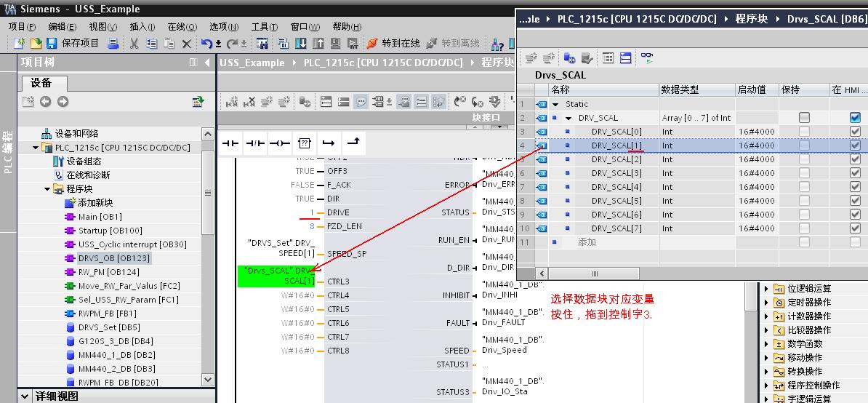Expand 数学函数 instruction category
Viewport: 868px width, 403px height.
(x=766, y=344)
